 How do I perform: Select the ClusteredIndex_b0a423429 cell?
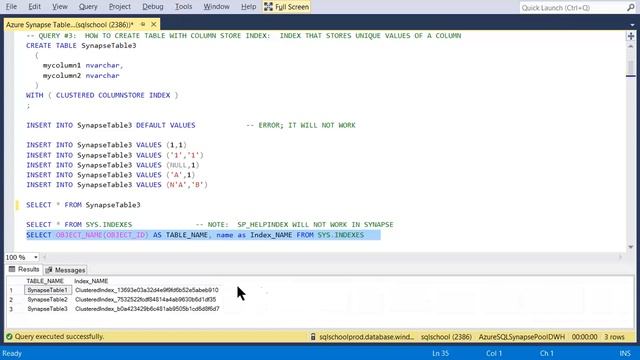point(147,309)
